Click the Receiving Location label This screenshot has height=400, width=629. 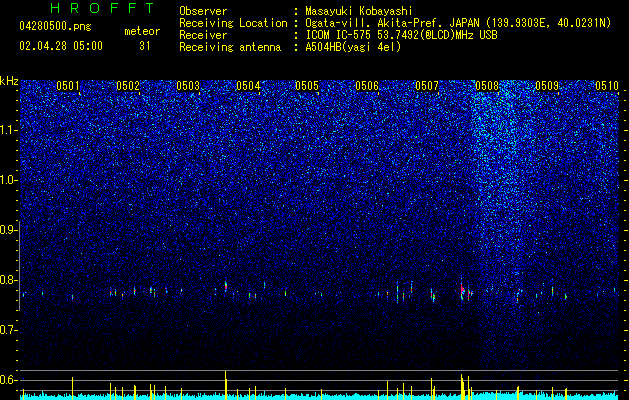(x=233, y=23)
